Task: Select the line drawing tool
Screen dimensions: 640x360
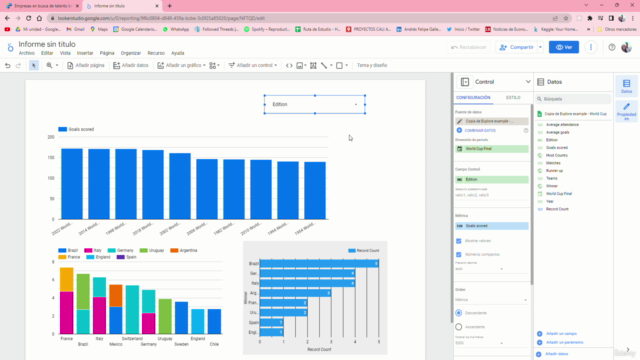Action: [x=324, y=65]
